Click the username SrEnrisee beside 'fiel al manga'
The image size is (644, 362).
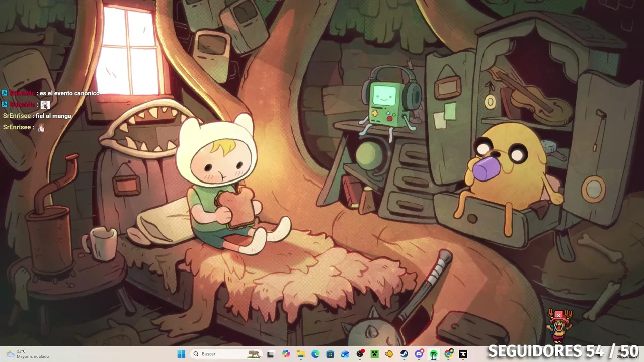pyautogui.click(x=17, y=116)
